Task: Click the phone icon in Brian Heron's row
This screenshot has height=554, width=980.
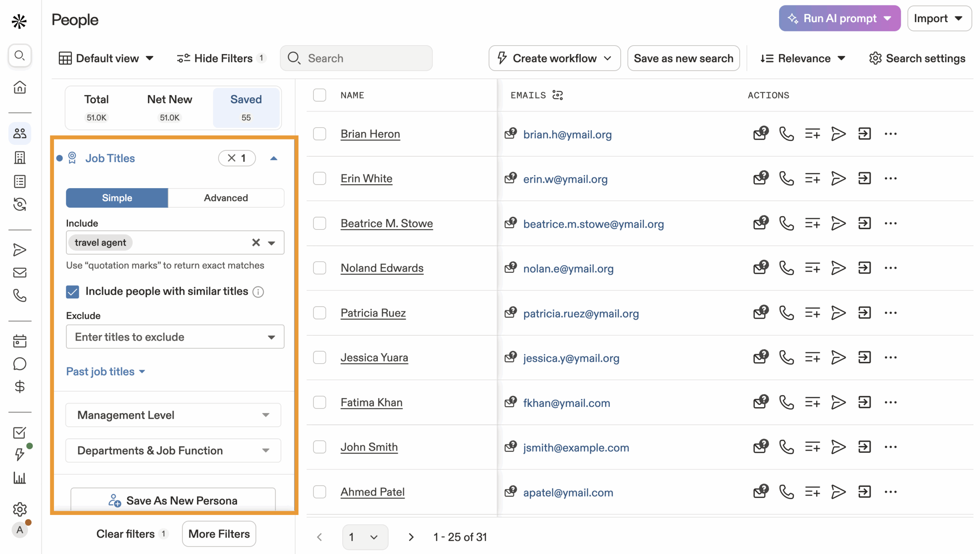Action: pyautogui.click(x=786, y=134)
